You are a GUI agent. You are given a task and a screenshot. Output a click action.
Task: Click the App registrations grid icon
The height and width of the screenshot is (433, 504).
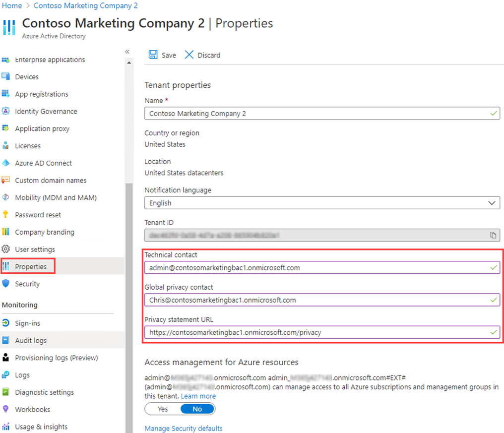pos(5,94)
